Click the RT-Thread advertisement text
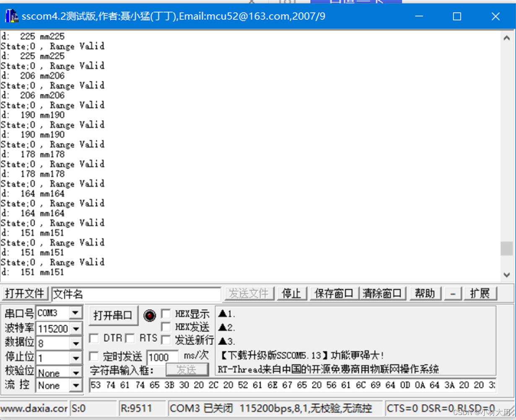The image size is (516, 420). click(x=328, y=369)
